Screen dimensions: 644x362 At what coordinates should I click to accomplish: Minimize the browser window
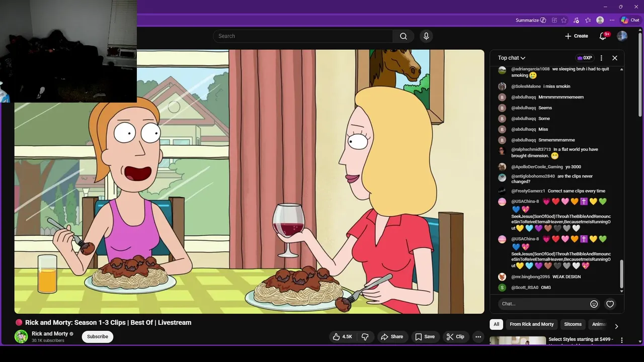[605, 7]
